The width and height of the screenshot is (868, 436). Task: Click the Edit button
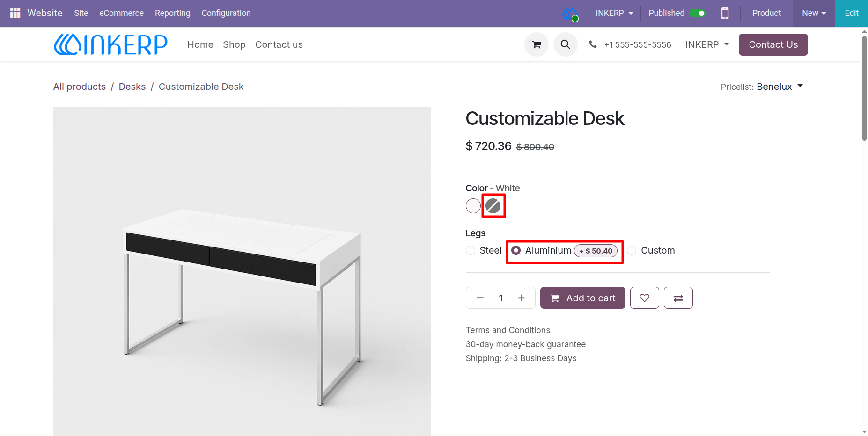[852, 13]
